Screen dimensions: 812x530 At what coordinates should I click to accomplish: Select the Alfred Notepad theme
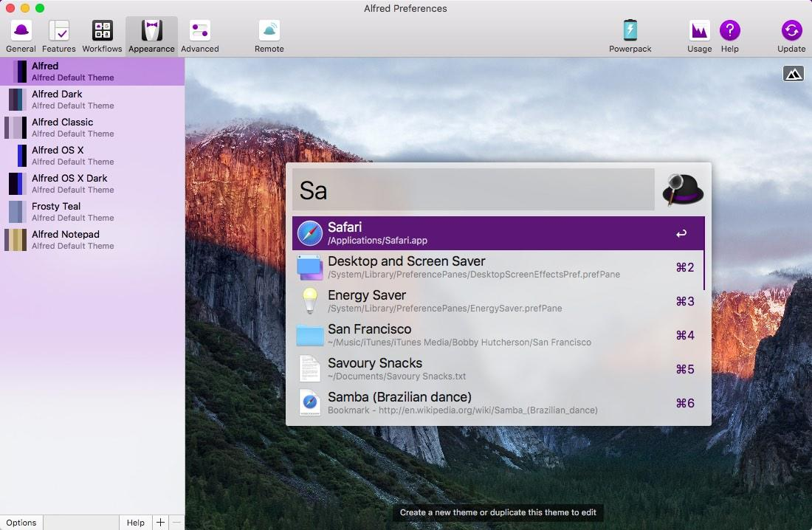pos(92,240)
